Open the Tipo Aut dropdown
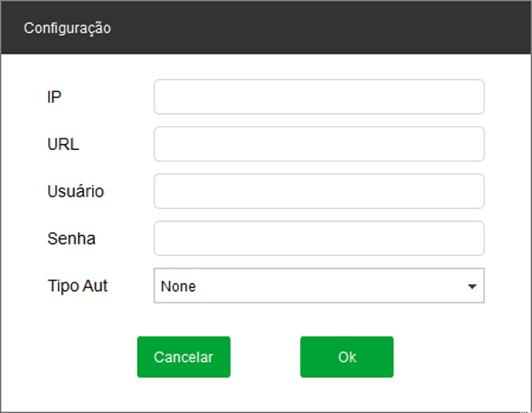Image resolution: width=532 pixels, height=413 pixels. coord(319,286)
